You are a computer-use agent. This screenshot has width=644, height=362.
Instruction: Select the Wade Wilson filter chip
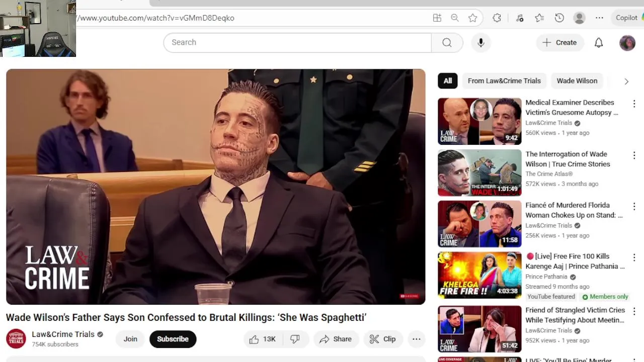[577, 81]
